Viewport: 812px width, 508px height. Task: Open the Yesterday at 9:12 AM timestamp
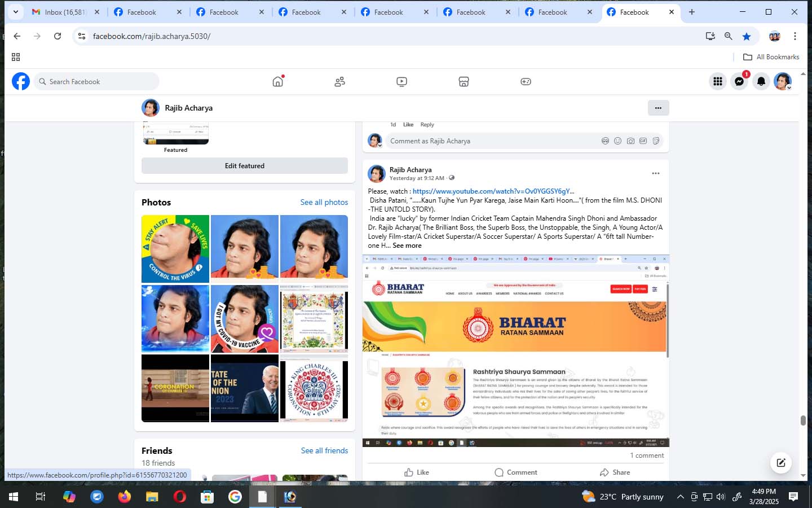point(417,178)
